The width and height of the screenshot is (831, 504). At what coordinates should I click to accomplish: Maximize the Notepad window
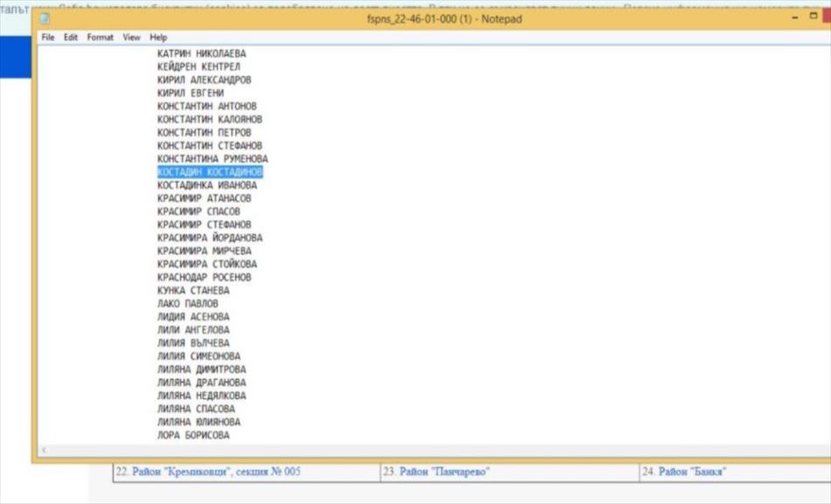(814, 17)
